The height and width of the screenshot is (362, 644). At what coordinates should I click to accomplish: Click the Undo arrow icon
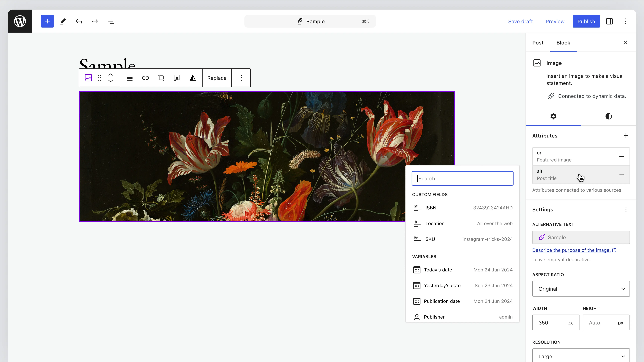coord(79,21)
